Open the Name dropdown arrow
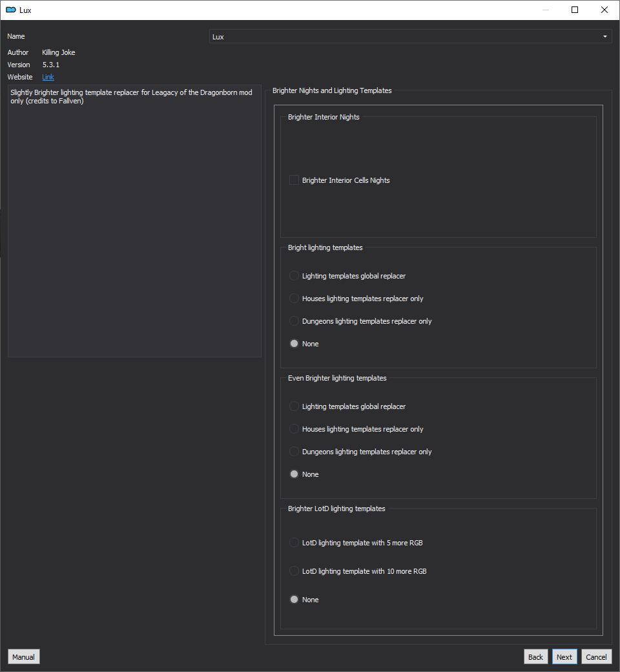 click(605, 36)
